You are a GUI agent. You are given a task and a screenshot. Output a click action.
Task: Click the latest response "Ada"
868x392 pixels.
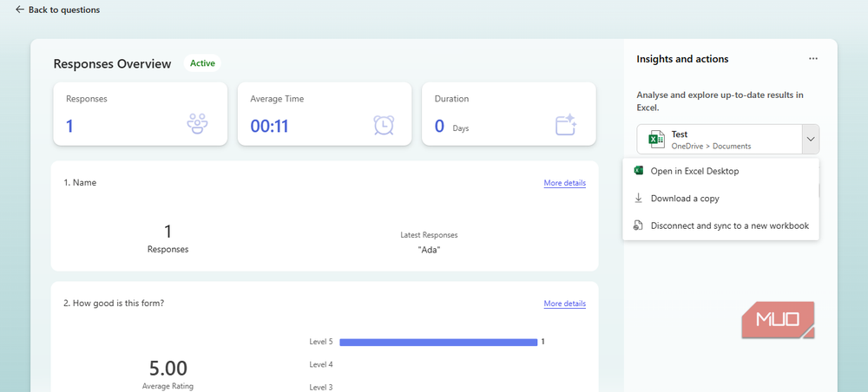(429, 250)
